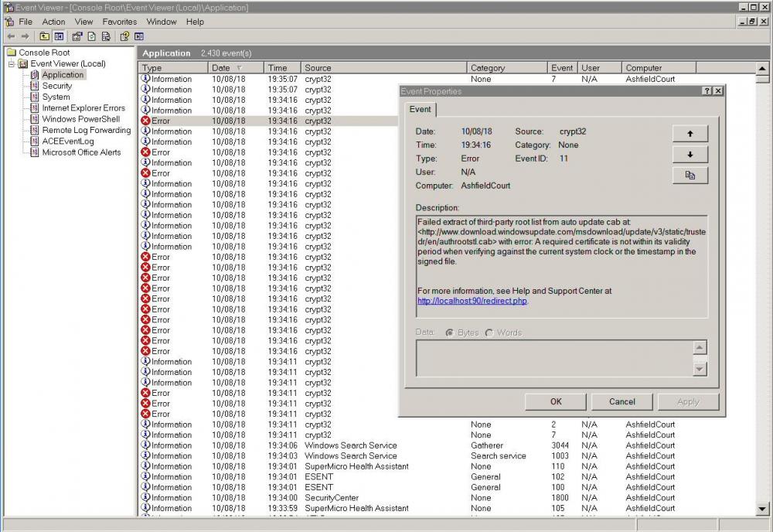This screenshot has width=773, height=532.
Task: Click the OK button in Event Properties
Action: (x=556, y=401)
